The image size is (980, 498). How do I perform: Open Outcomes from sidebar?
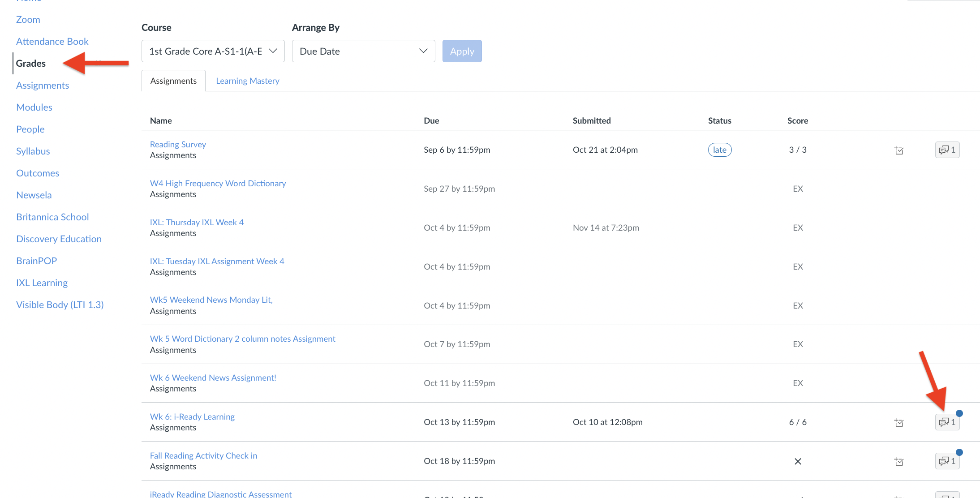pos(38,173)
